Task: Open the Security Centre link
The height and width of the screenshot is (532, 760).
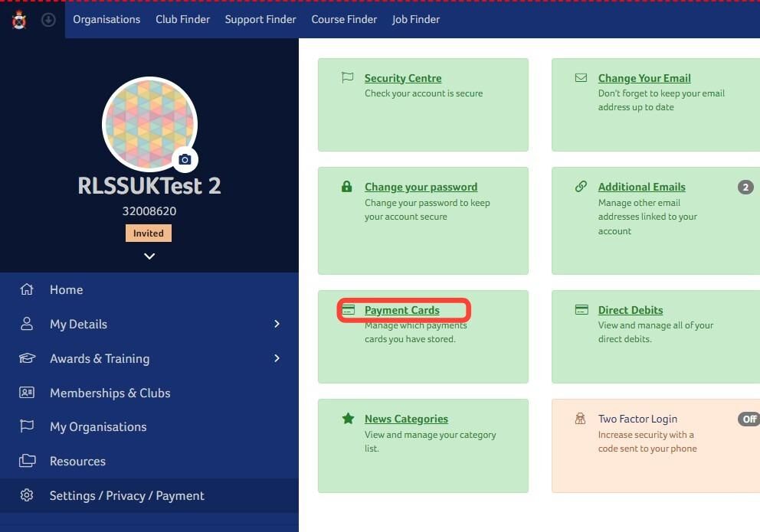Action: click(x=403, y=78)
